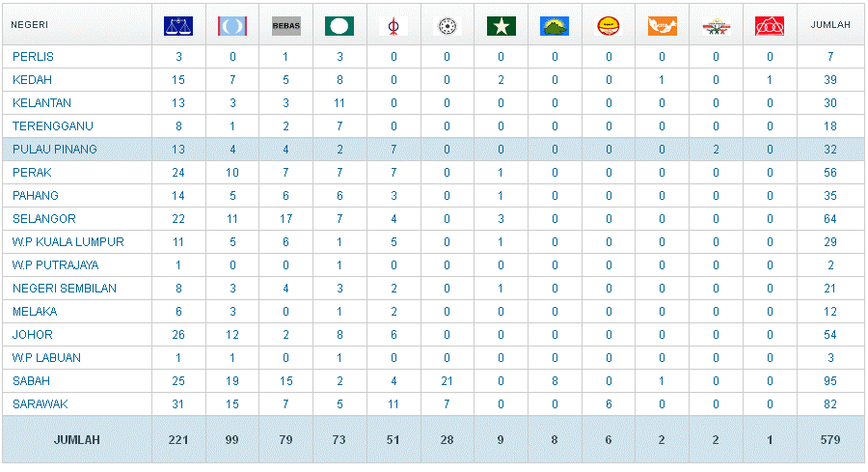868x472 pixels.
Task: Click SABAH's row total of 95
Action: (x=830, y=381)
